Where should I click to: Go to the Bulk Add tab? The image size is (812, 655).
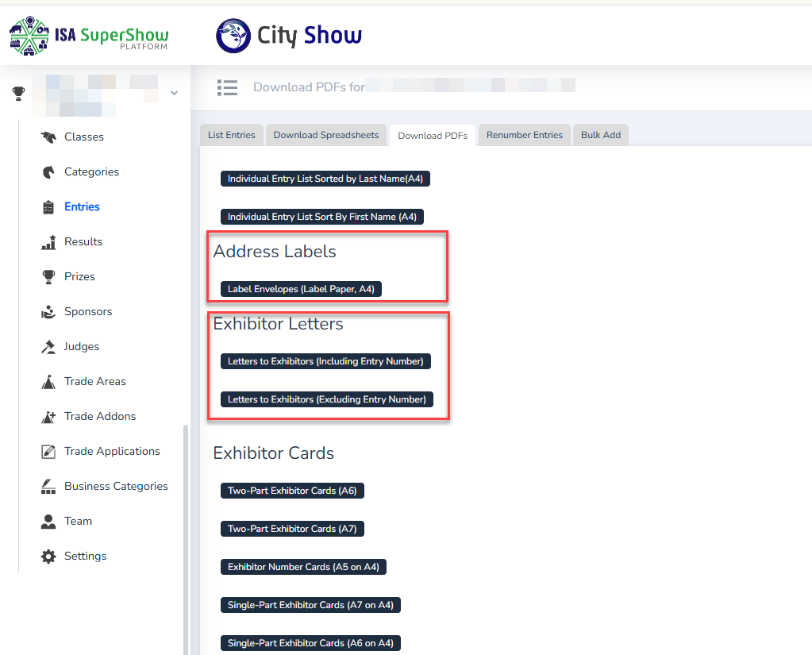pyautogui.click(x=600, y=135)
